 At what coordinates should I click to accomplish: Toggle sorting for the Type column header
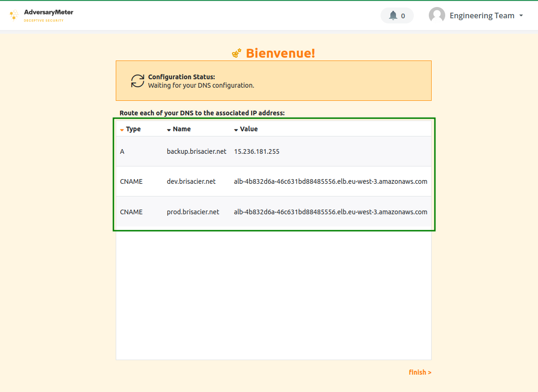tap(133, 129)
